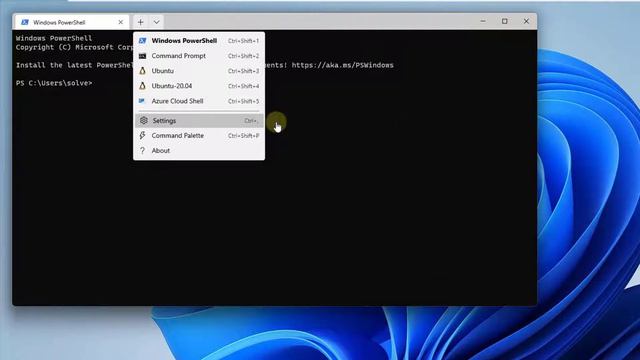Choose About in the menu

pyautogui.click(x=199, y=151)
